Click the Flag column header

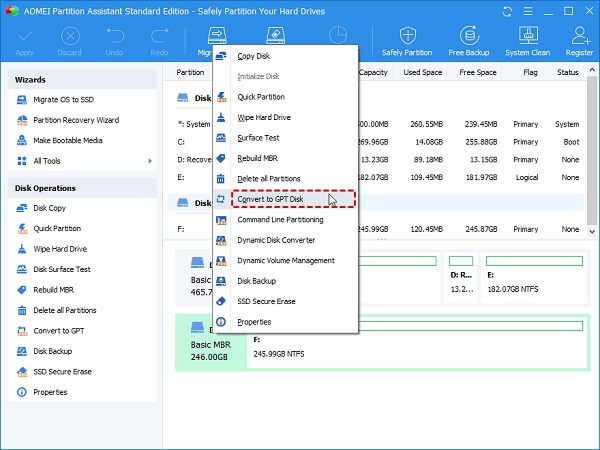point(530,72)
